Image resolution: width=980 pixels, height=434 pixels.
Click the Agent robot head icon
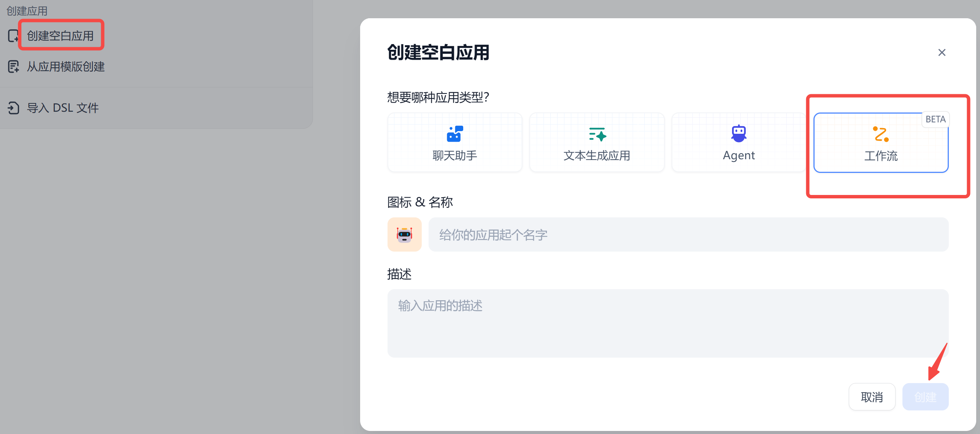(739, 133)
